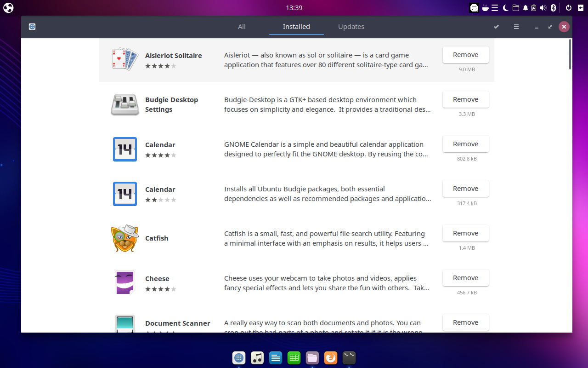
Task: Click the vertical scrollbar on the app list
Action: 570,54
